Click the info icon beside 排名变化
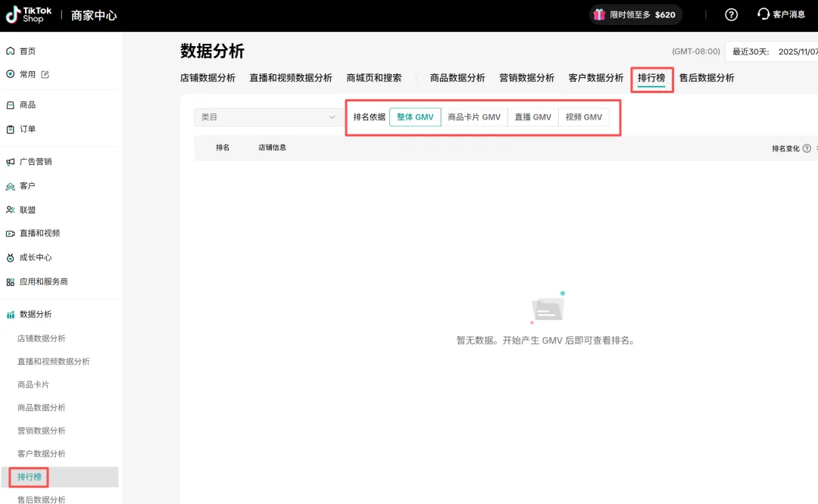The height and width of the screenshot is (504, 818). coord(807,148)
